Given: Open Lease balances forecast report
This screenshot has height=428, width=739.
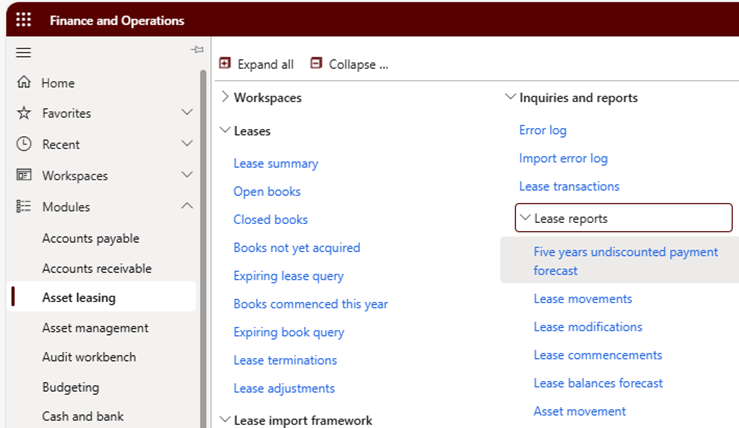Looking at the screenshot, I should pyautogui.click(x=598, y=383).
